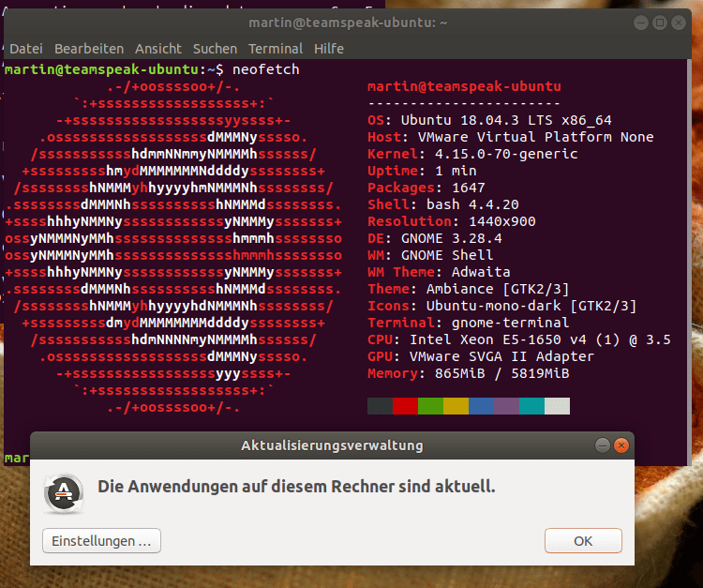This screenshot has height=588, width=703.
Task: Open the Hilfe menu
Action: click(329, 49)
